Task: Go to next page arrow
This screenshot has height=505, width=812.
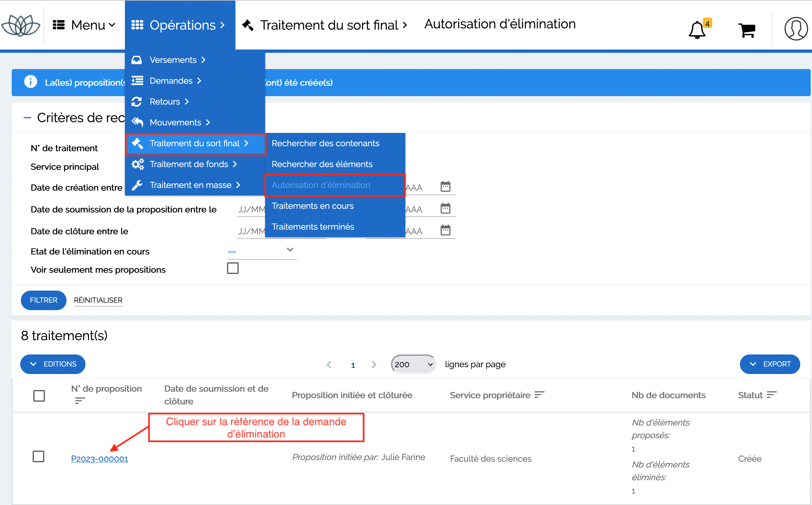Action: [374, 365]
